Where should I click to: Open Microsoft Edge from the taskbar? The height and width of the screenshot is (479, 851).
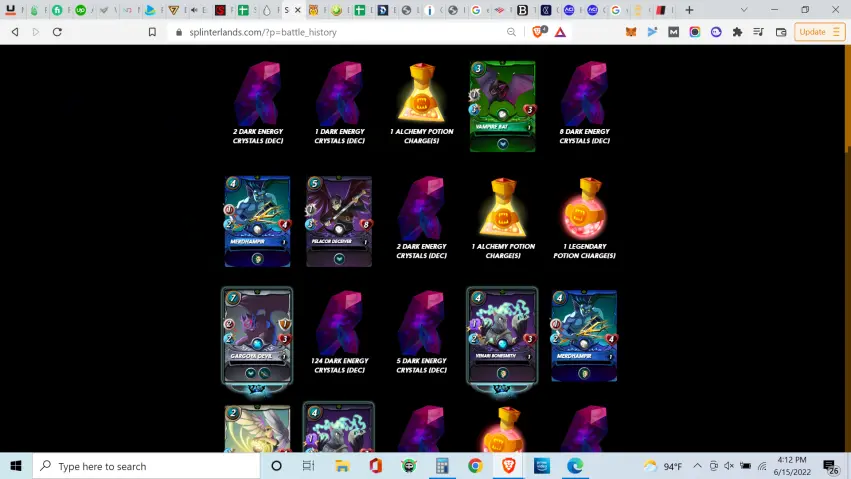tap(575, 466)
